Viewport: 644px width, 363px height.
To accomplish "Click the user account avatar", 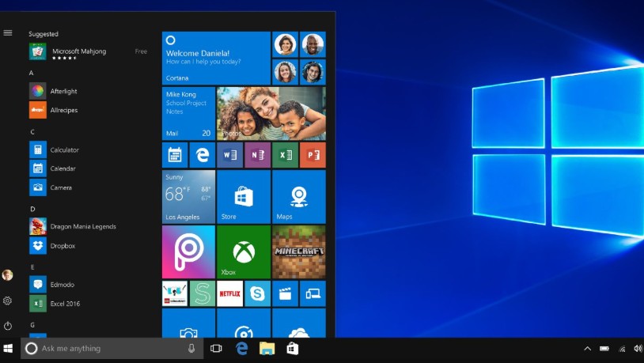I will 7,275.
